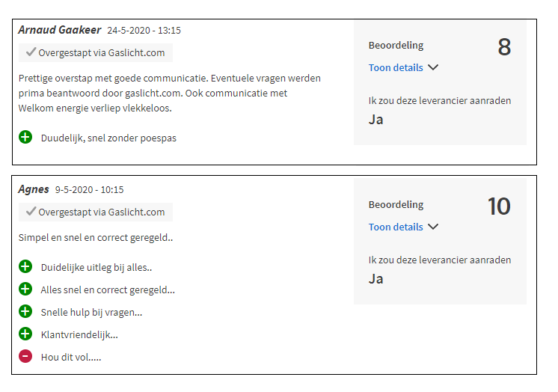Image resolution: width=558 pixels, height=392 pixels.
Task: Click the plus icon beside 'Klantvriendelijk'
Action: [25, 334]
